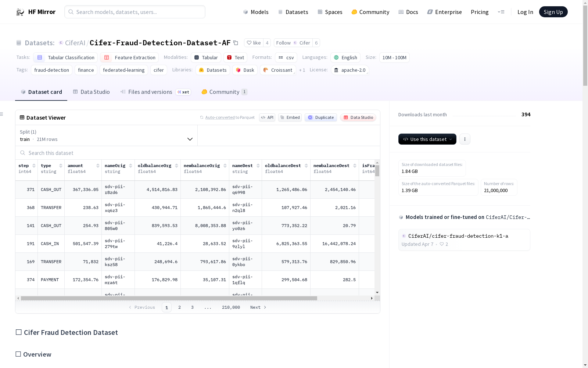Screen dimensions: 588x368
Task: Click the three-dot more options button
Action: point(465,139)
